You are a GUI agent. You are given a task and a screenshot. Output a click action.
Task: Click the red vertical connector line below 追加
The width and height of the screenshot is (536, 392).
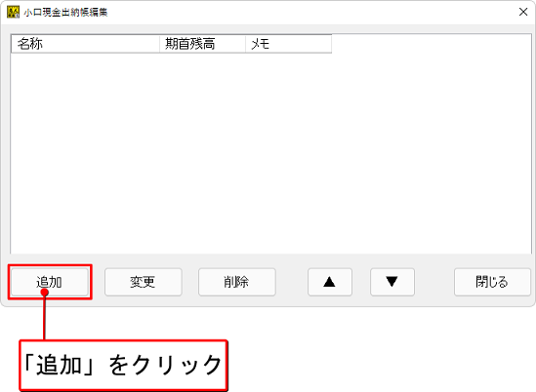(45, 318)
